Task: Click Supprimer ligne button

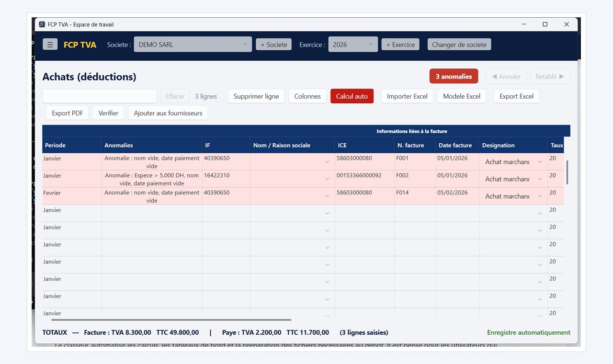Action: (256, 96)
